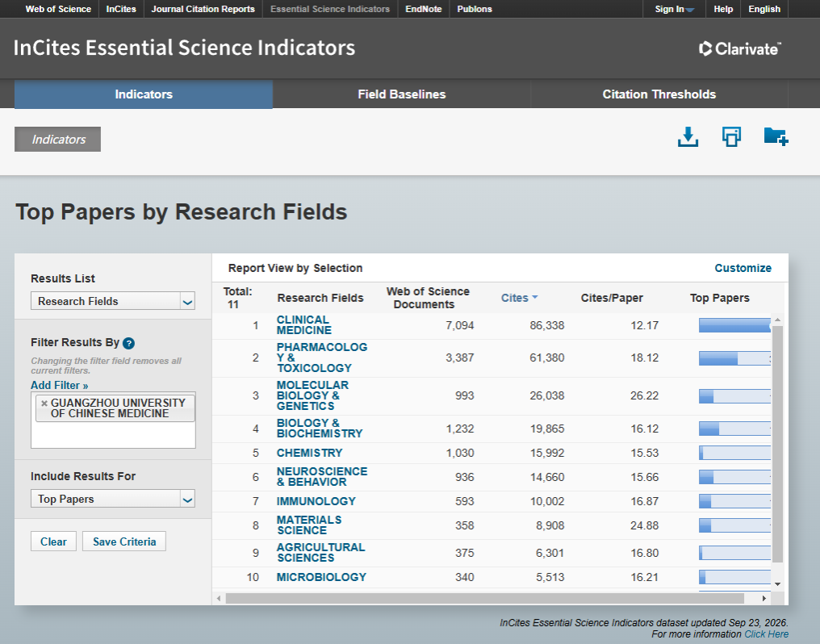Click the Clarivate logo
Screen dimensions: 820x644
click(x=740, y=48)
